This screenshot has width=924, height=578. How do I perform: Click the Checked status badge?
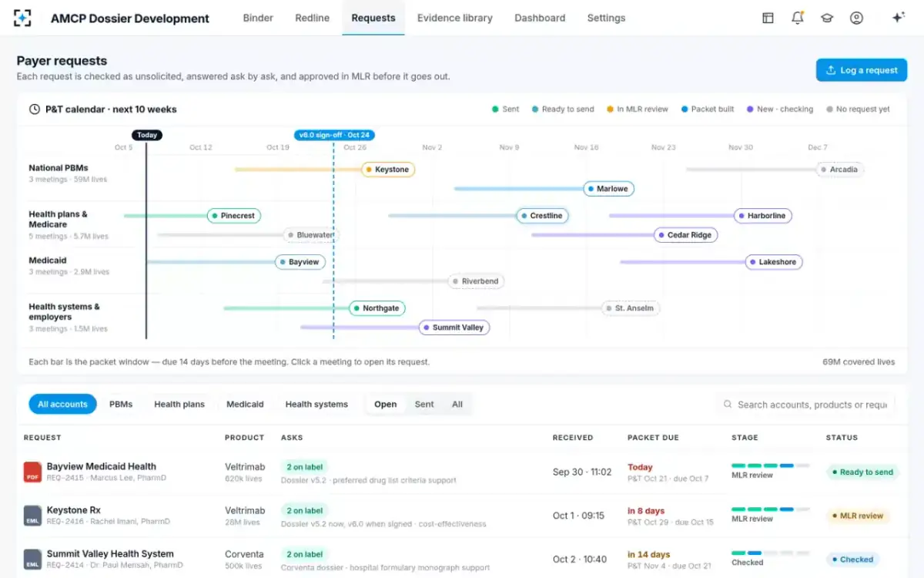tap(852, 560)
